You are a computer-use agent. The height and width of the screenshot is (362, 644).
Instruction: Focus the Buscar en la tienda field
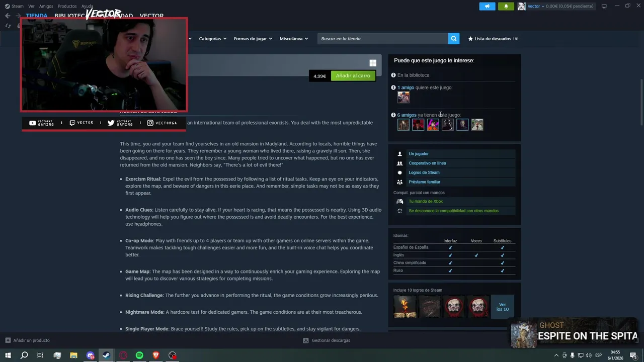[x=382, y=39]
